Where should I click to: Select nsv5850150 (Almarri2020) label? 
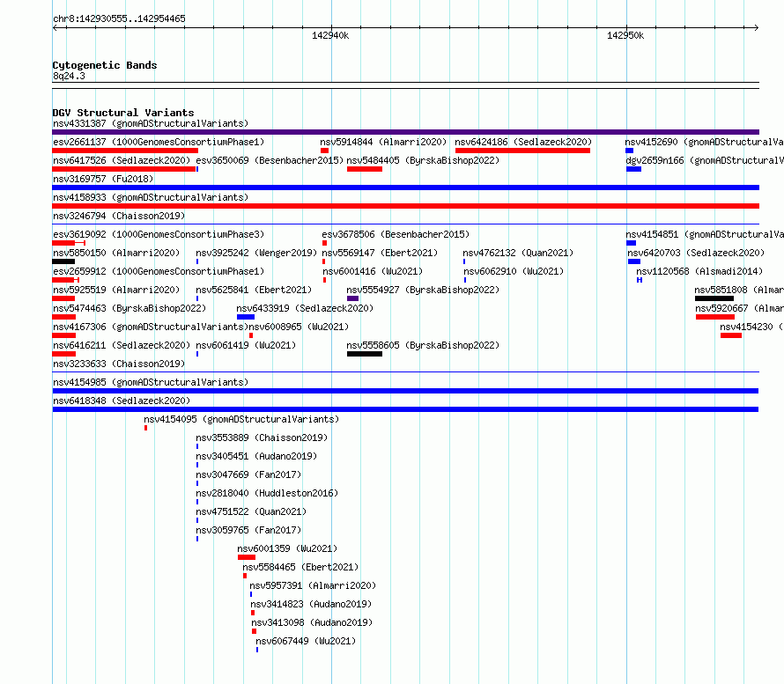(116, 253)
